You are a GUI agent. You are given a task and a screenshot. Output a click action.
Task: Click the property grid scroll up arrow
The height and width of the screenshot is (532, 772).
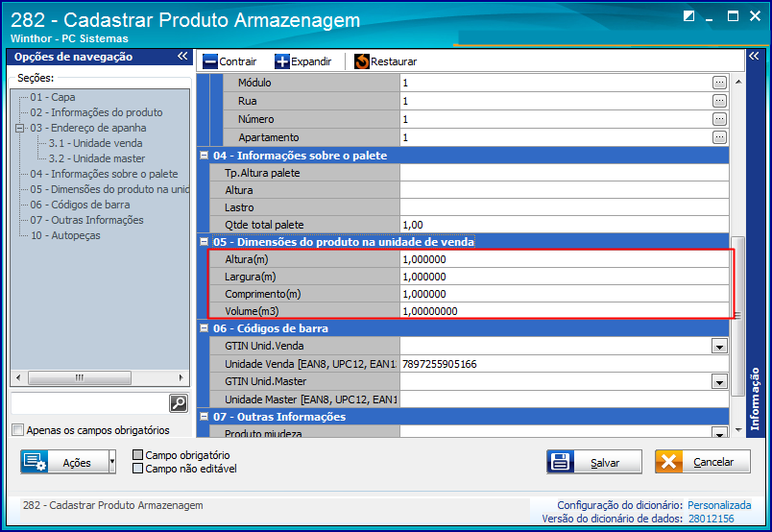[738, 82]
